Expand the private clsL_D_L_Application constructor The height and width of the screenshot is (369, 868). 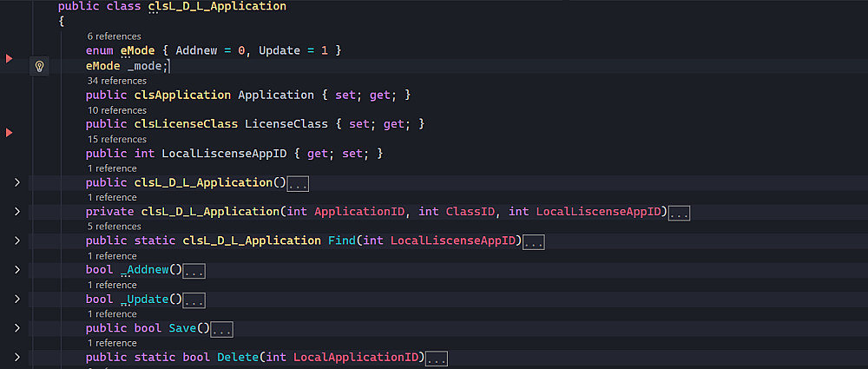click(17, 212)
